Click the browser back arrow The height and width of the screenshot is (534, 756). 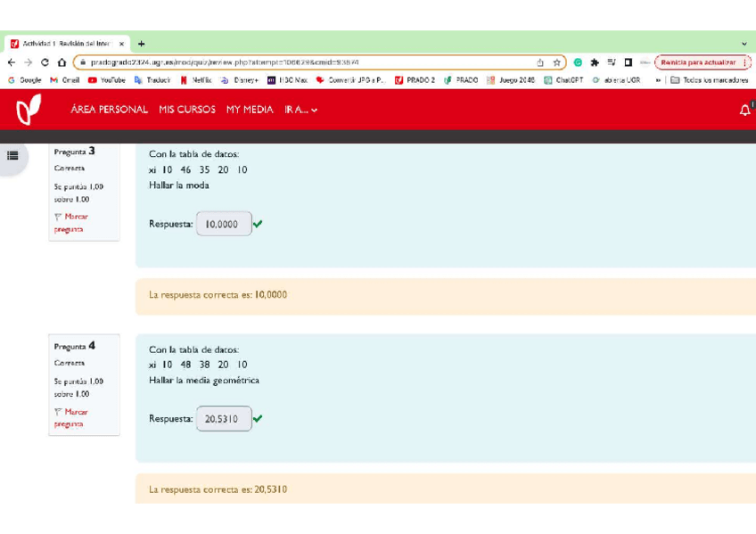tap(12, 62)
